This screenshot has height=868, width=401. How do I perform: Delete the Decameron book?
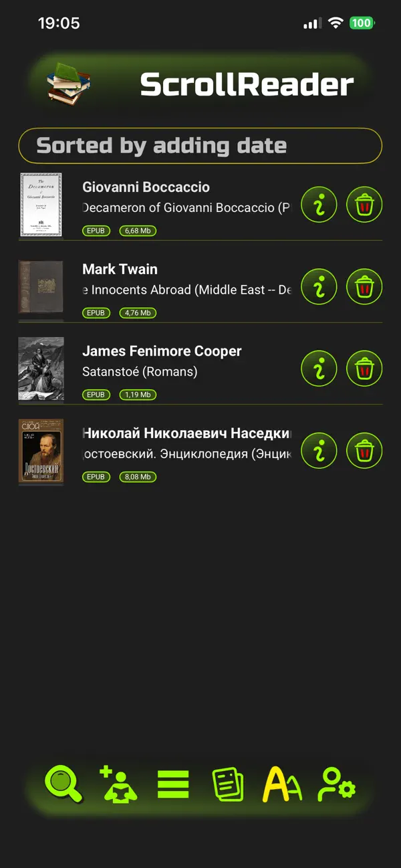(x=364, y=205)
